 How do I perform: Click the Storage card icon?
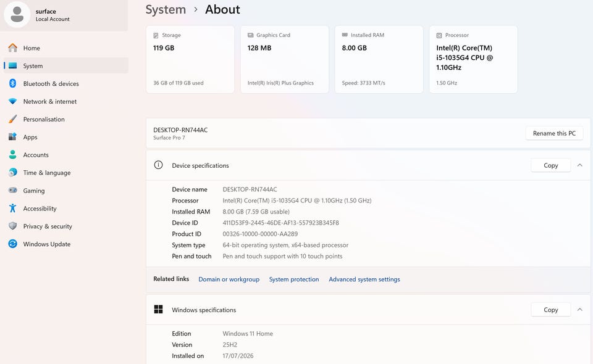tap(156, 35)
